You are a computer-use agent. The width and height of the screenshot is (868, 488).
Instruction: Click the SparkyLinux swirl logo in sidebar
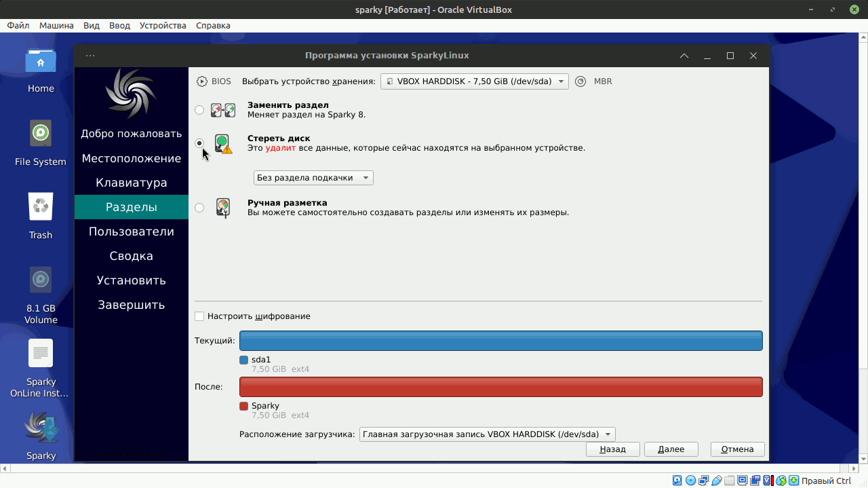click(132, 94)
